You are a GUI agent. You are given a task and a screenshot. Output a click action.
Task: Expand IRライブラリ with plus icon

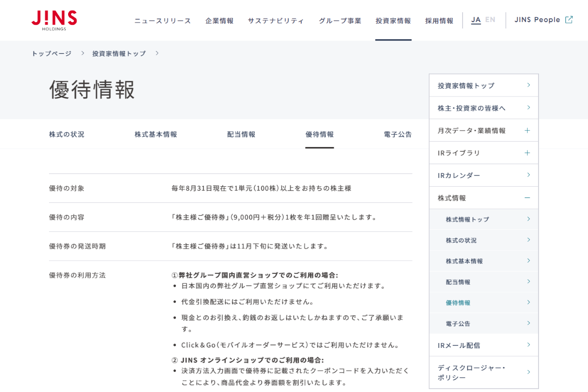[527, 153]
